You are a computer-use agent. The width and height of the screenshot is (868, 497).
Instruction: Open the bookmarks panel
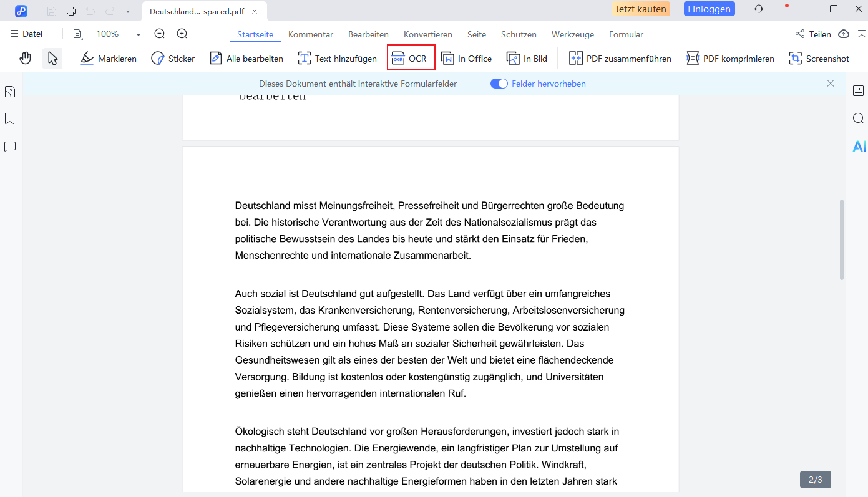coord(10,118)
